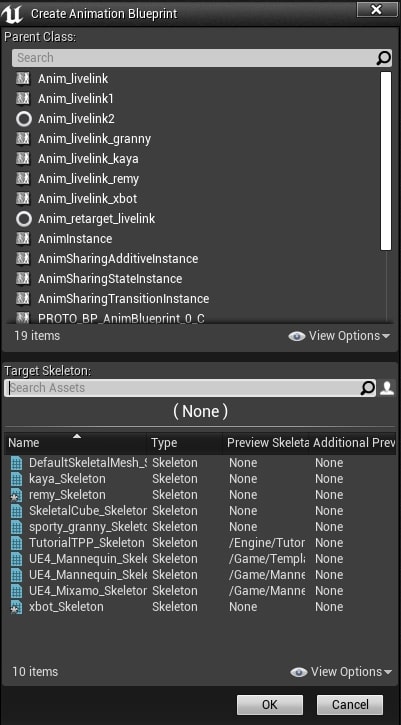Screen dimensions: 401x725
Task: Select the kaya_Skeleton asset icon
Action: [17, 479]
